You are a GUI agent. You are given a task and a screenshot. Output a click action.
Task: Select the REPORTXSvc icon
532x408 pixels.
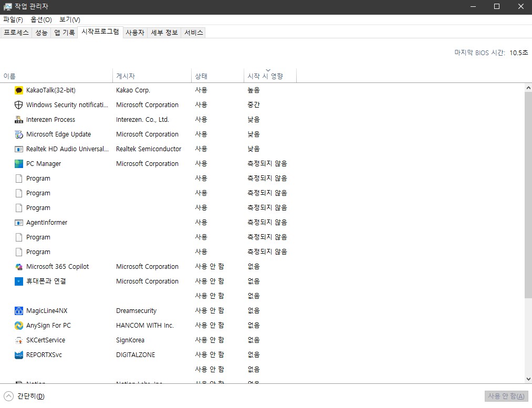(18, 354)
